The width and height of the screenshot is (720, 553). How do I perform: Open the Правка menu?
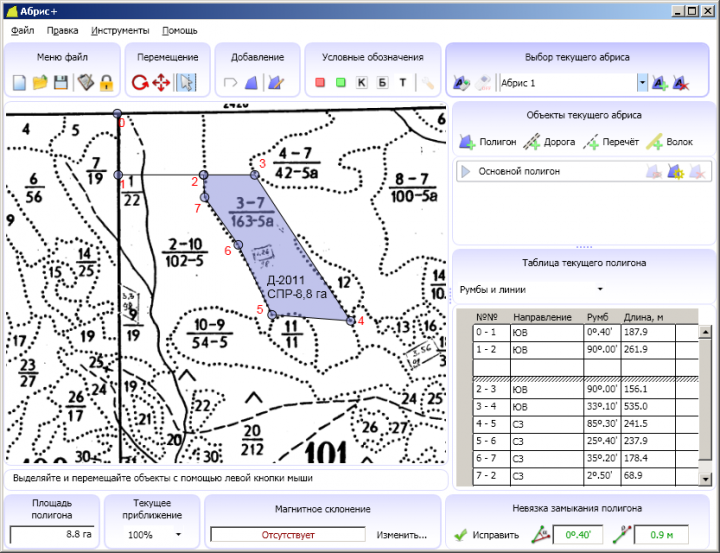click(62, 31)
